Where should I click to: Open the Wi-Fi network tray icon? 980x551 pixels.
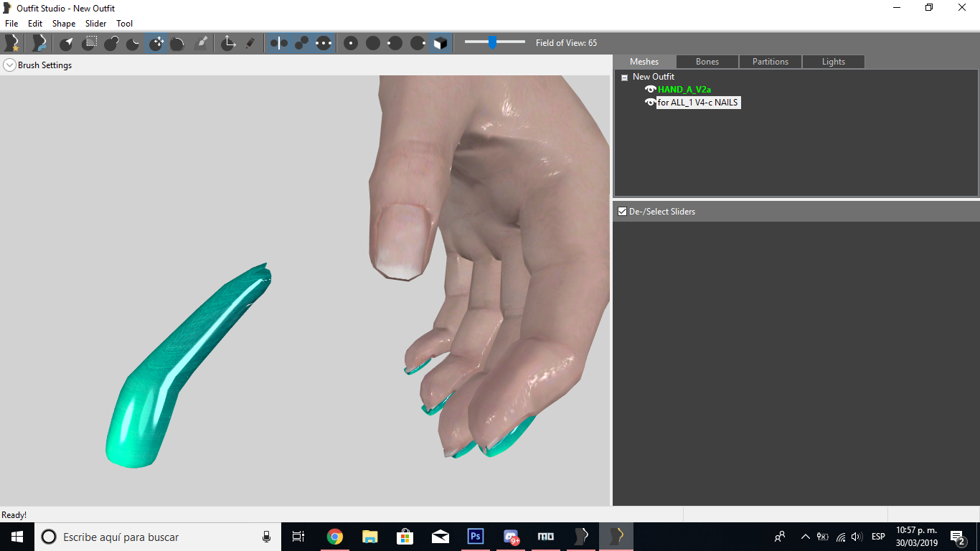tap(840, 537)
